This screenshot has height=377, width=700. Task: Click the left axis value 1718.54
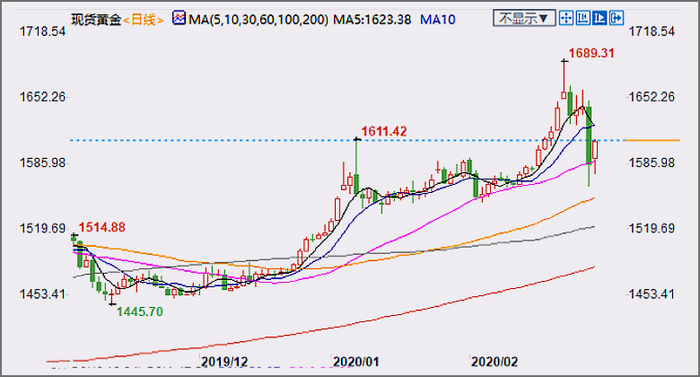pyautogui.click(x=42, y=31)
